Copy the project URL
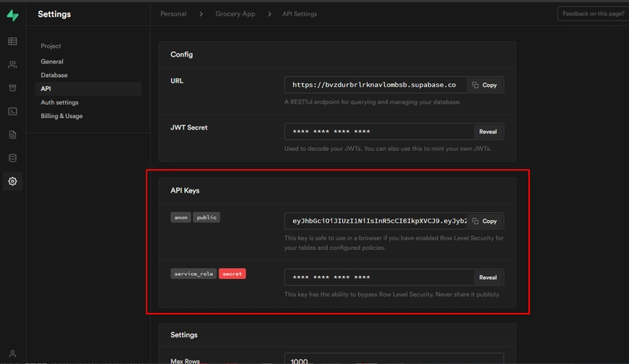629x364 pixels. coord(484,85)
